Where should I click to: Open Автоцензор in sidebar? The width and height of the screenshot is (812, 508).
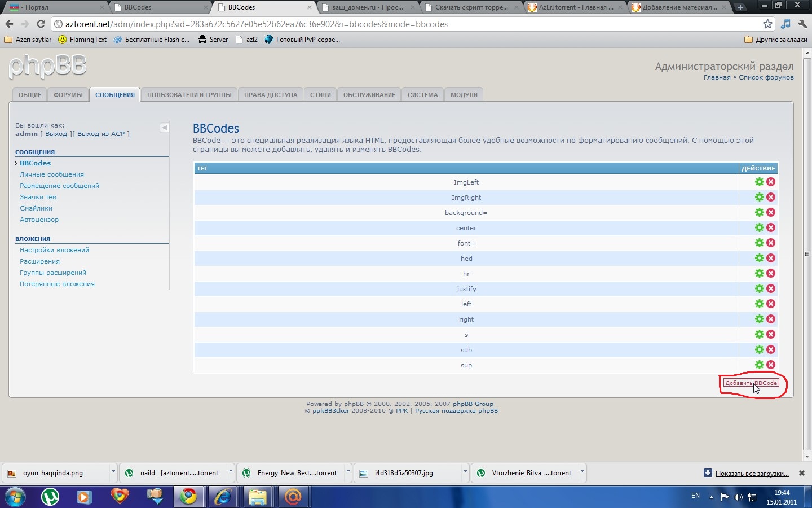39,220
